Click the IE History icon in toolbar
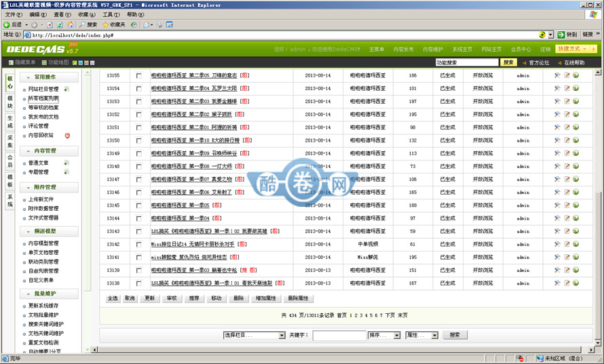 [133, 24]
